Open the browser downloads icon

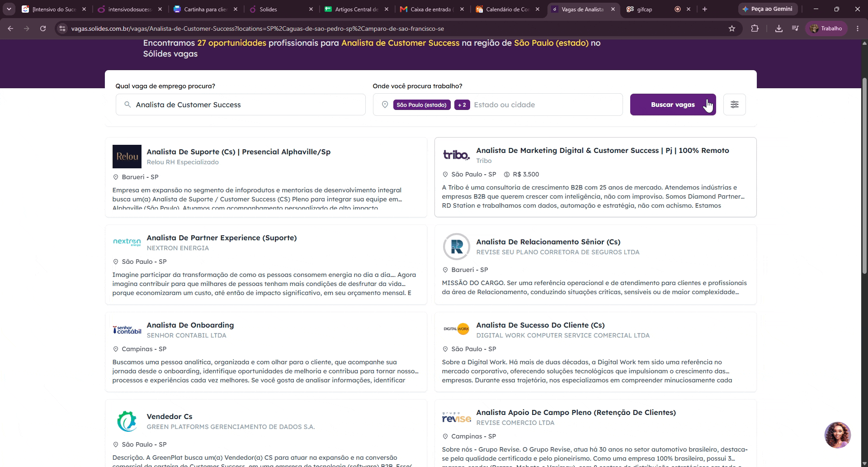tap(778, 29)
